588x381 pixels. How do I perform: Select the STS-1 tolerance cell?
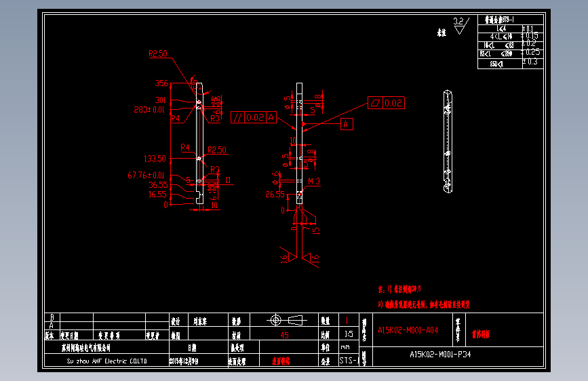coord(349,361)
